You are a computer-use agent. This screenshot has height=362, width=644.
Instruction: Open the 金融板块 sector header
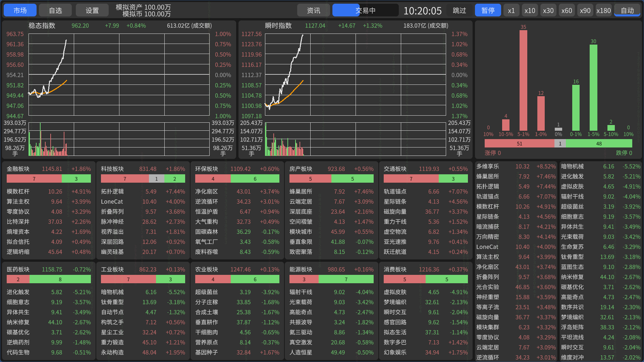pos(49,169)
